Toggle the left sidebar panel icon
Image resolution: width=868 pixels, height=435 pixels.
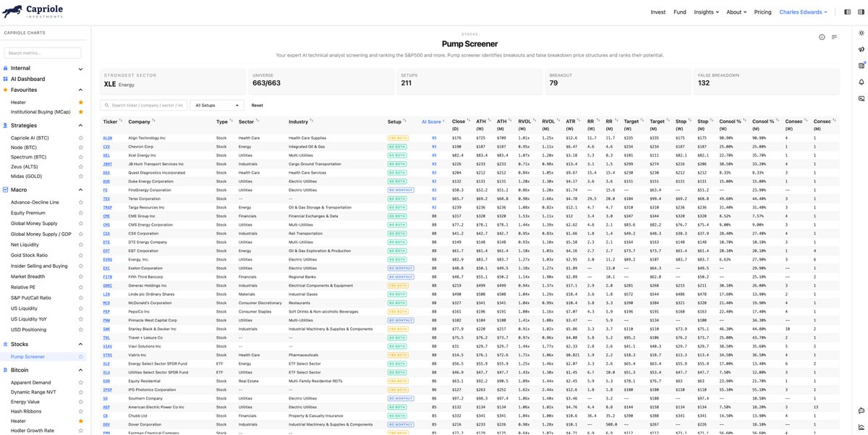[x=848, y=12]
